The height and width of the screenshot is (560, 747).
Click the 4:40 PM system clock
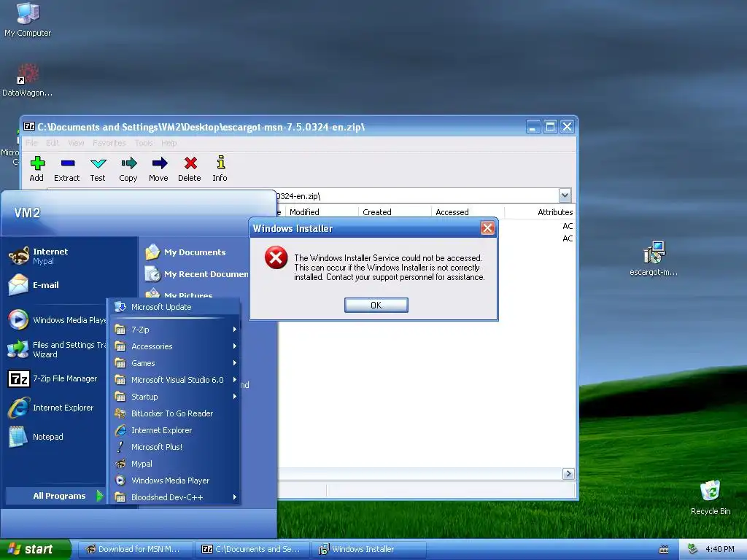[720, 549]
